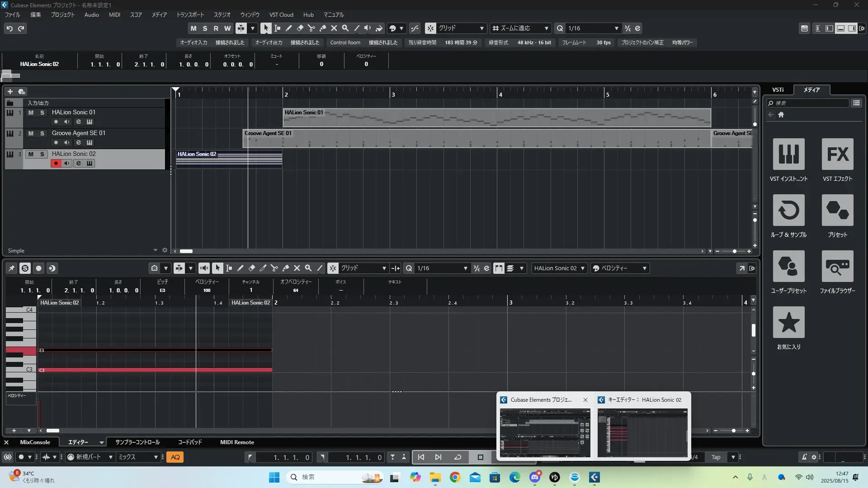The image size is (868, 488).
Task: Click the AQ auto quantize button
Action: click(175, 457)
